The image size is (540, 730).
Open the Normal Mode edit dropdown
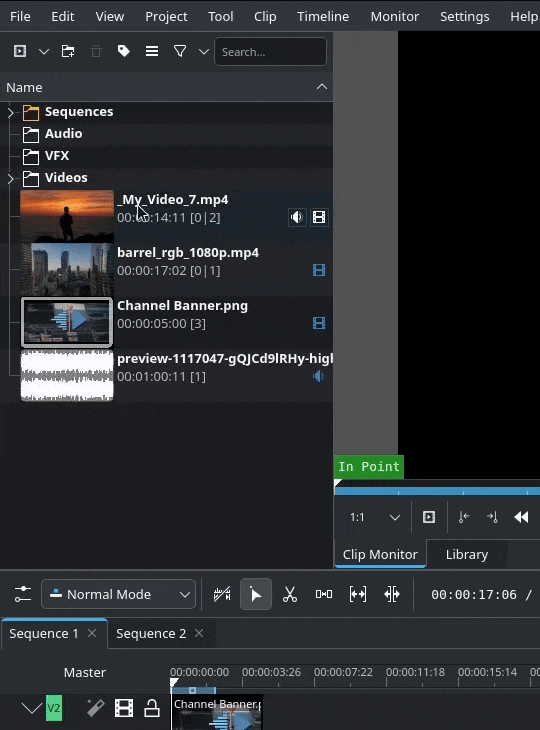pyautogui.click(x=118, y=594)
